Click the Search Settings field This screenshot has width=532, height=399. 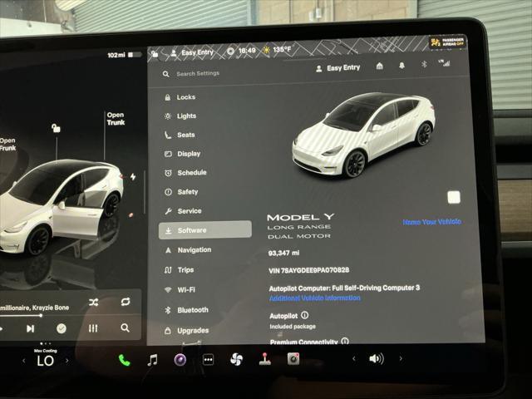click(198, 74)
